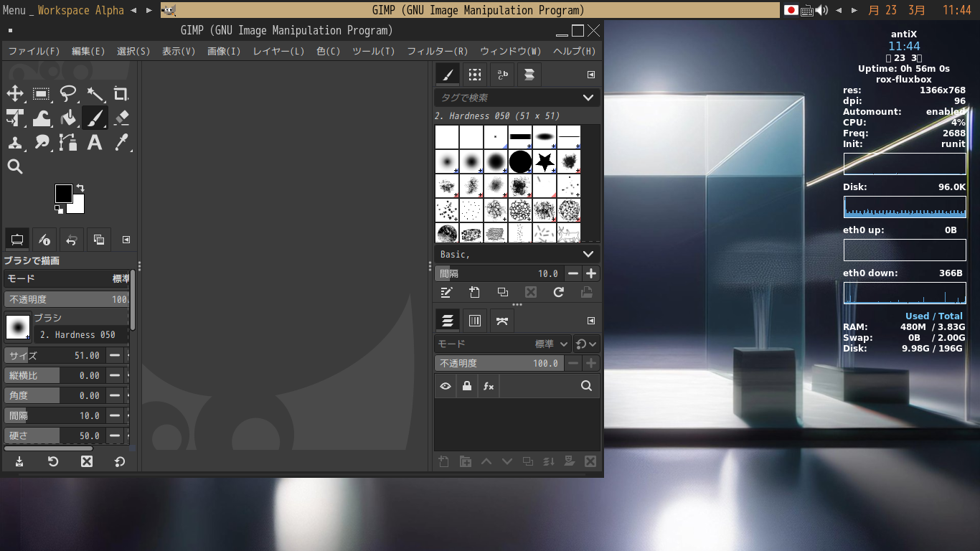Select the Zoom magnifier tool
The height and width of the screenshot is (551, 980).
(x=15, y=167)
